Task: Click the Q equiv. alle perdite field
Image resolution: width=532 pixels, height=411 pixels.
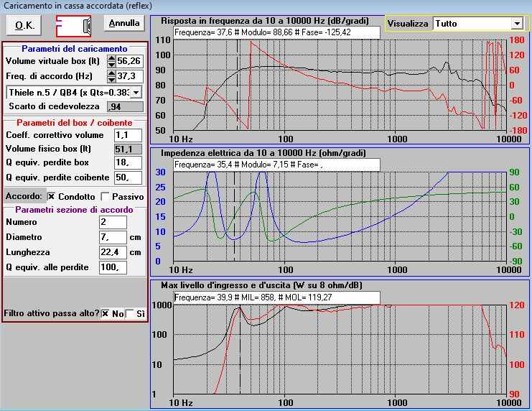Action: (x=113, y=267)
